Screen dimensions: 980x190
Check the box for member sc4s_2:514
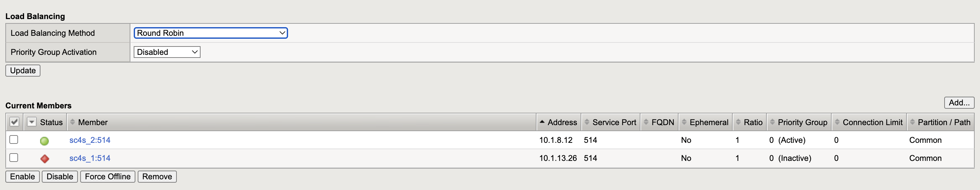pyautogui.click(x=14, y=140)
